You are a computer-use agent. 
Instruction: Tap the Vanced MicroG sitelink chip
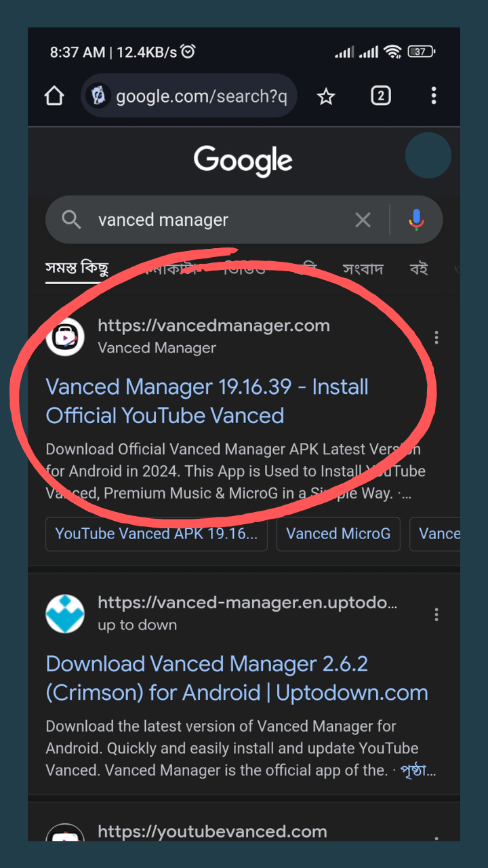tap(338, 534)
